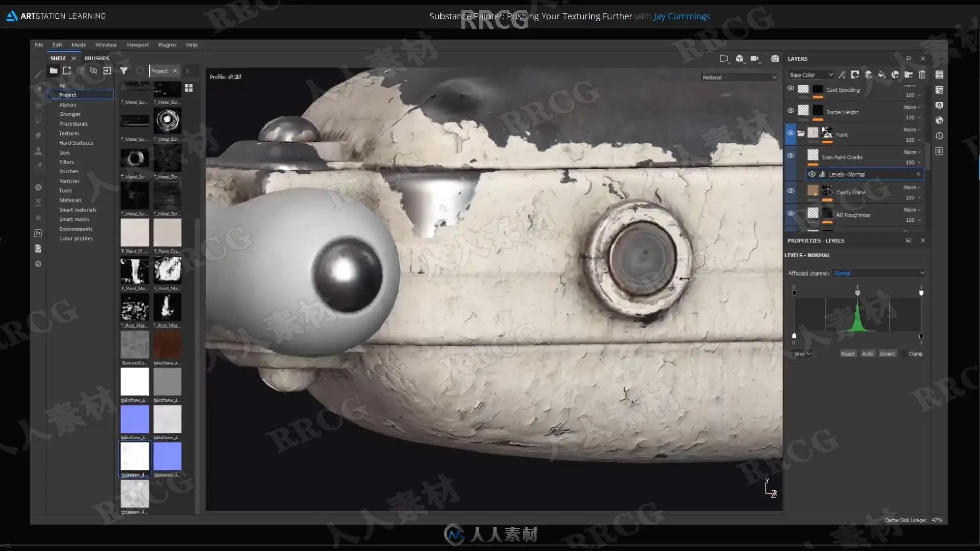
Task: Click the Invert levels button
Action: (887, 354)
